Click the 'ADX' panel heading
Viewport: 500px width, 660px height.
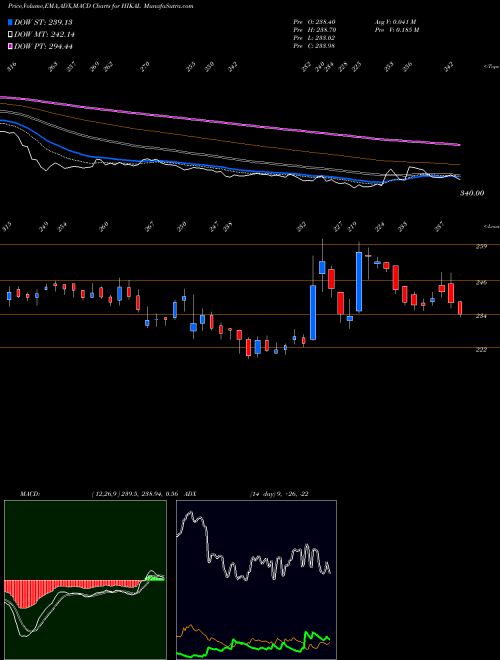[x=190, y=494]
